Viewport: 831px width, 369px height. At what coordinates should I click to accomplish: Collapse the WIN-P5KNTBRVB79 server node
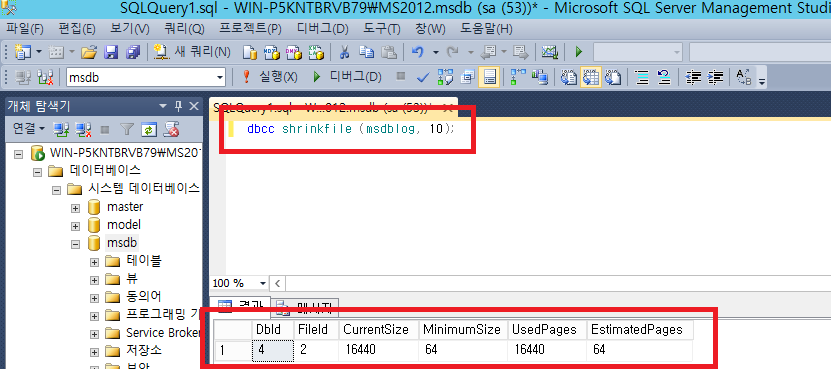pos(19,154)
